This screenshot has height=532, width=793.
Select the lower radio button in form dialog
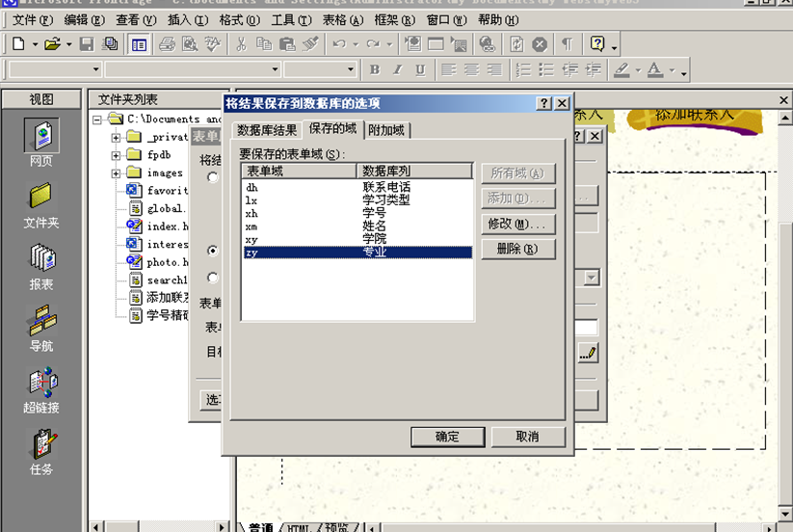tap(212, 278)
